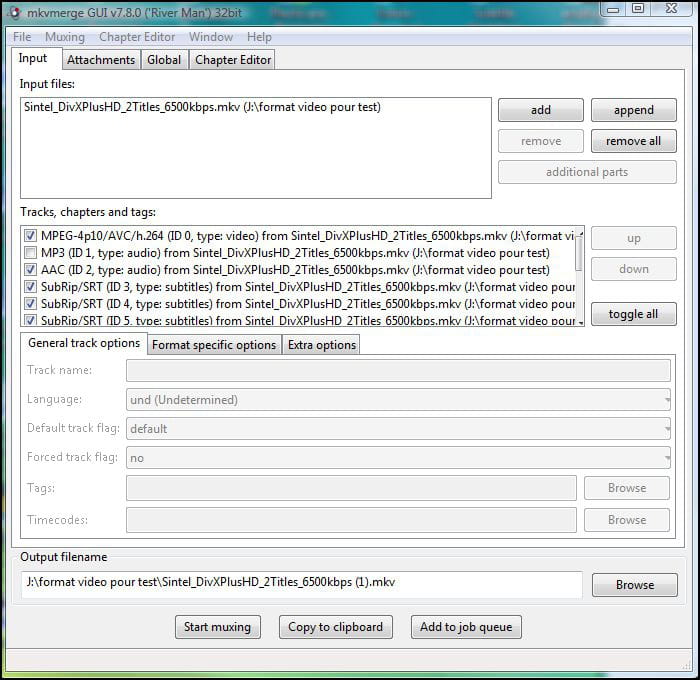
Task: Open the Forced track flag dropdown
Action: (398, 458)
